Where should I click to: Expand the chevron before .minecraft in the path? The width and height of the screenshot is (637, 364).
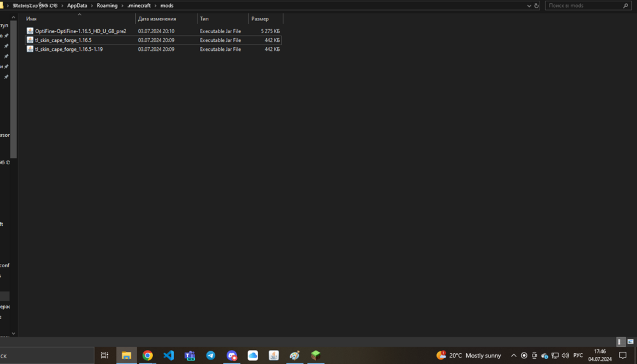pos(122,6)
